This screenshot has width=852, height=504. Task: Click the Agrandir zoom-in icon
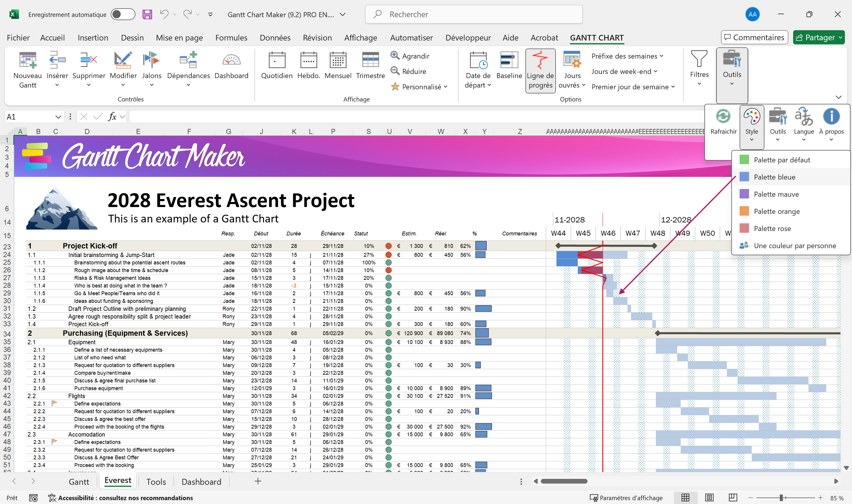tap(395, 56)
